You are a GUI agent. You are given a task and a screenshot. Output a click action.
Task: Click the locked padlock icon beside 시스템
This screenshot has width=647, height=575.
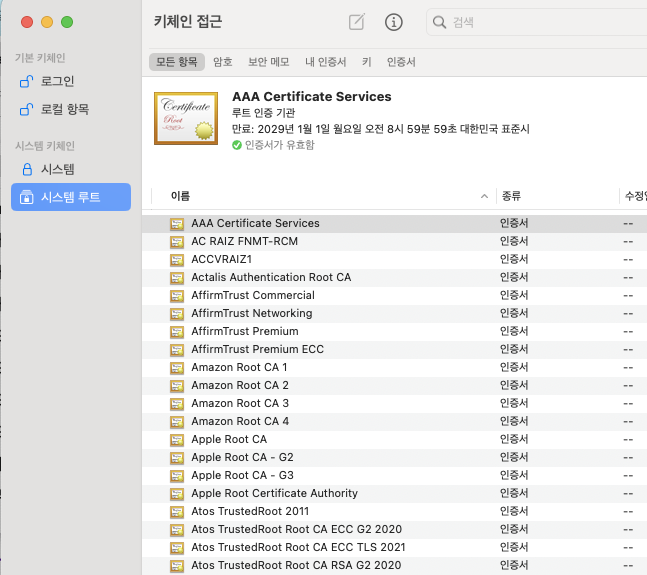[27, 169]
